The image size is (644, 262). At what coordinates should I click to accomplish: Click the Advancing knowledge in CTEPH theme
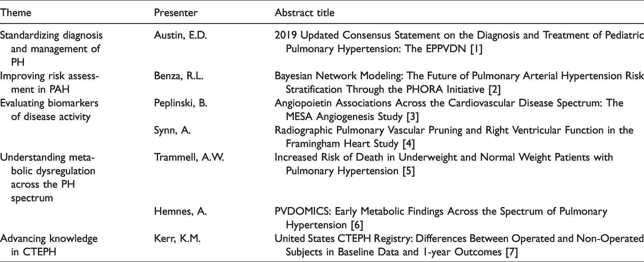click(x=49, y=245)
